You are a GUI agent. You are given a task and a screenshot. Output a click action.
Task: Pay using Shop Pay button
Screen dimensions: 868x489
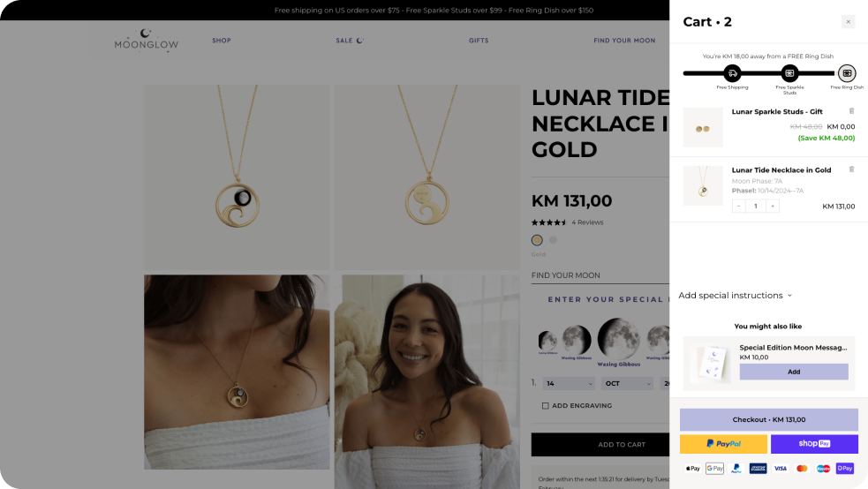pyautogui.click(x=814, y=444)
